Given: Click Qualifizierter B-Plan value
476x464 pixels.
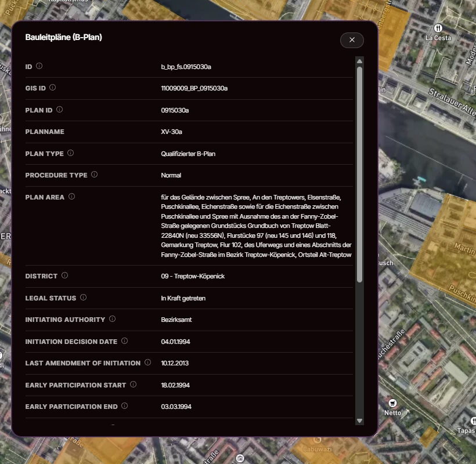Looking at the screenshot, I should pos(188,154).
